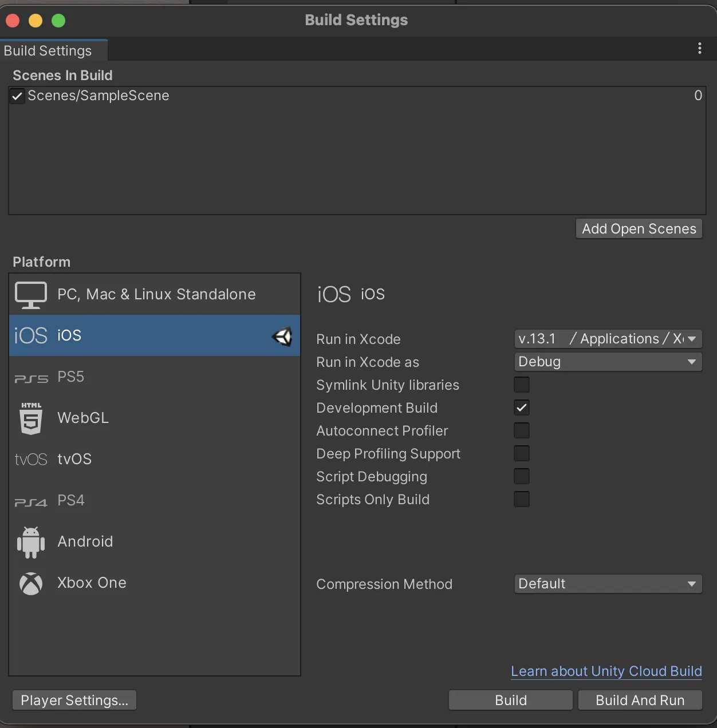Select the PS5 platform icon
717x728 pixels.
click(31, 378)
